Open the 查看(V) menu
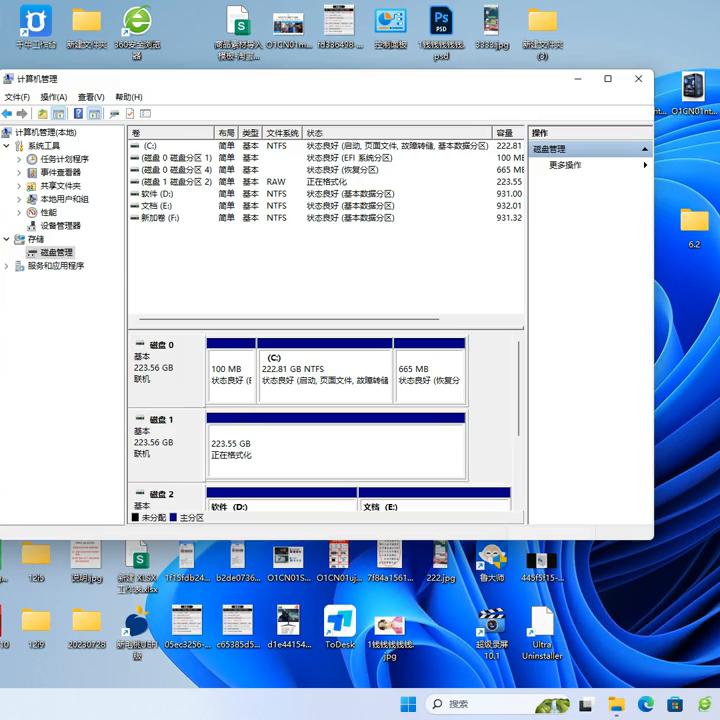Screen dimensions: 720x720 (91, 97)
